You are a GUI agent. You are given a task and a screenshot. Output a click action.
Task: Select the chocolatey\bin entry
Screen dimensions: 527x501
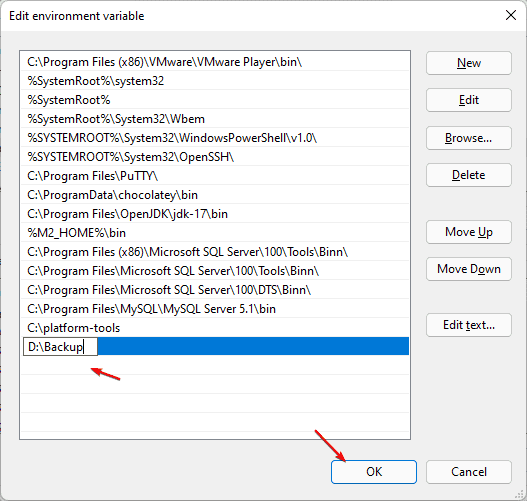(215, 195)
